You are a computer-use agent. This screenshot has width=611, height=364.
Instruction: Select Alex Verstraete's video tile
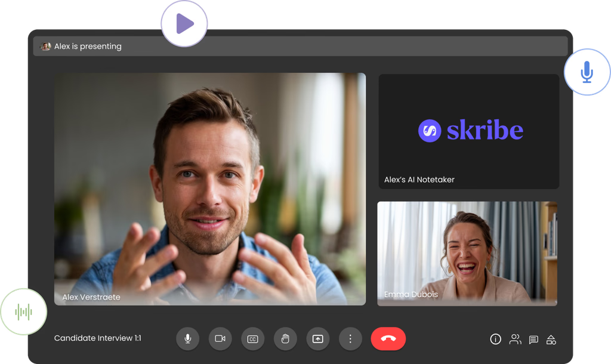coord(209,189)
